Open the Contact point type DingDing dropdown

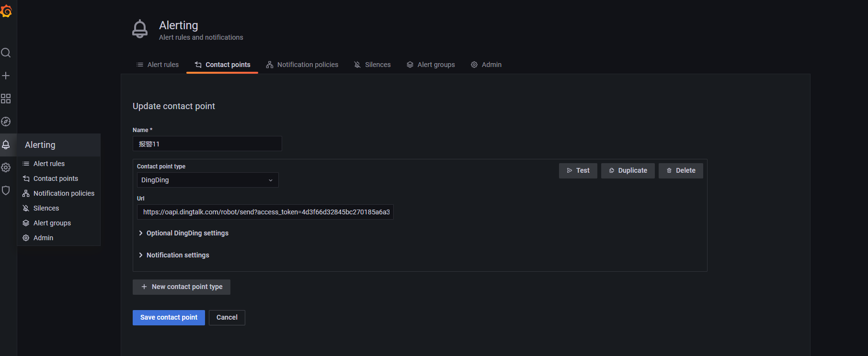click(x=207, y=180)
